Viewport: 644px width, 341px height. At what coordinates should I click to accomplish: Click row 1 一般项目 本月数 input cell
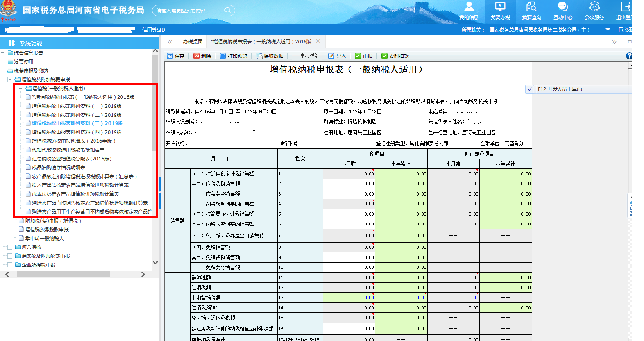(349, 174)
